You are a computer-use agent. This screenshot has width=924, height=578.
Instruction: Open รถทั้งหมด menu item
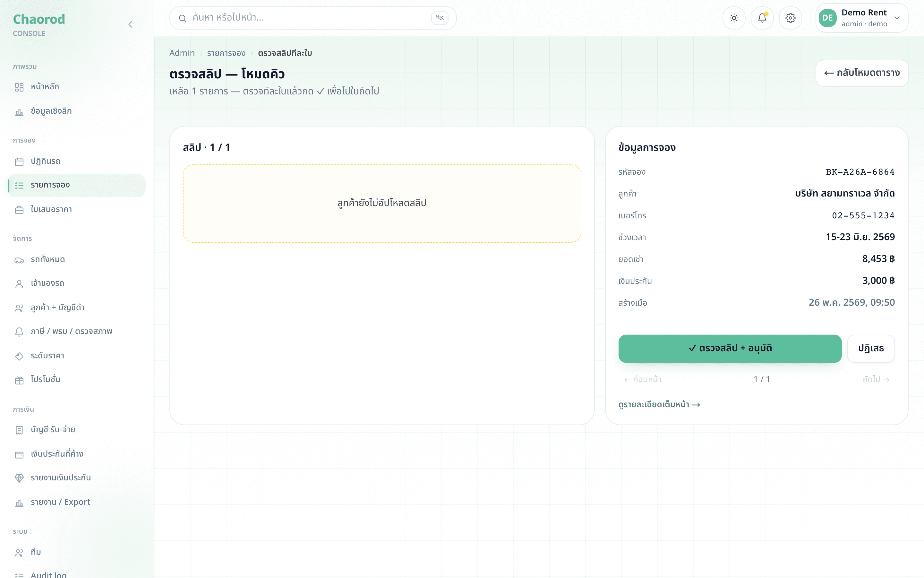76,260
